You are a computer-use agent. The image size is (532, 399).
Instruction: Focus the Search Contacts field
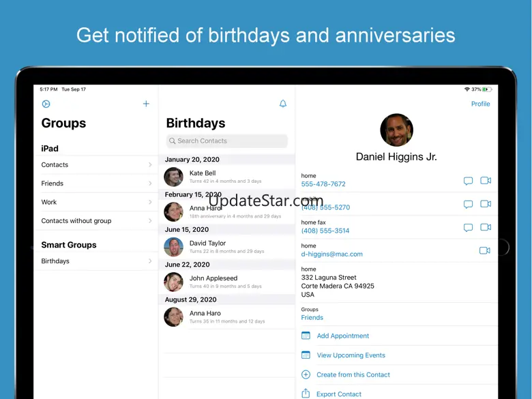pos(227,141)
